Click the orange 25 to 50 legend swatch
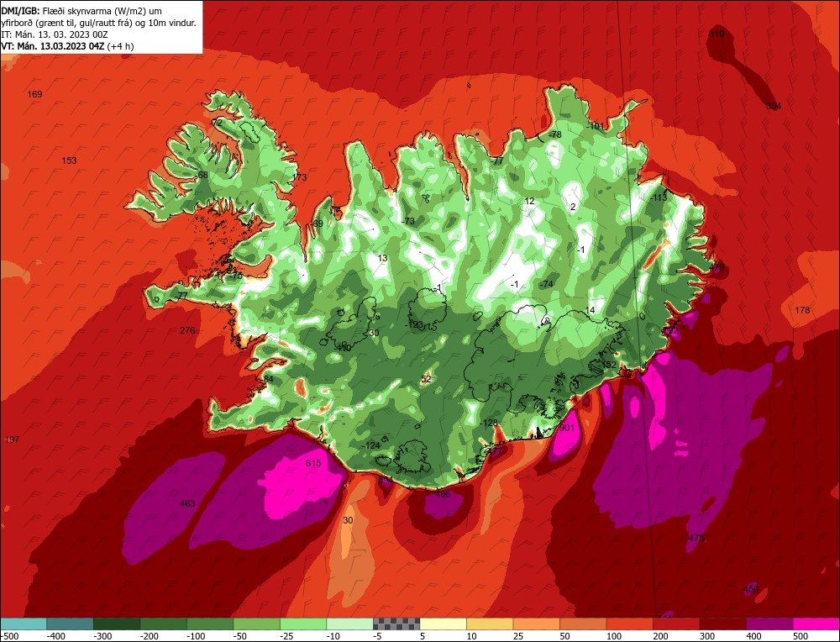The image size is (840, 642). point(536,624)
